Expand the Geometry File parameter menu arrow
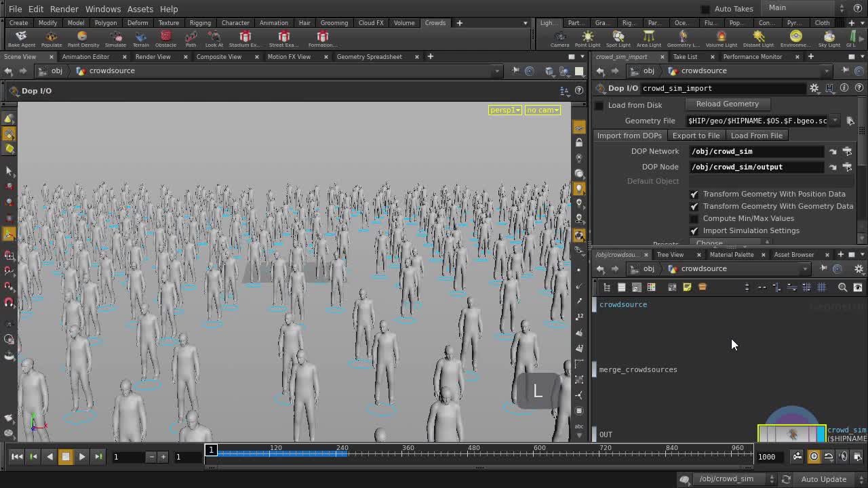 click(x=835, y=121)
